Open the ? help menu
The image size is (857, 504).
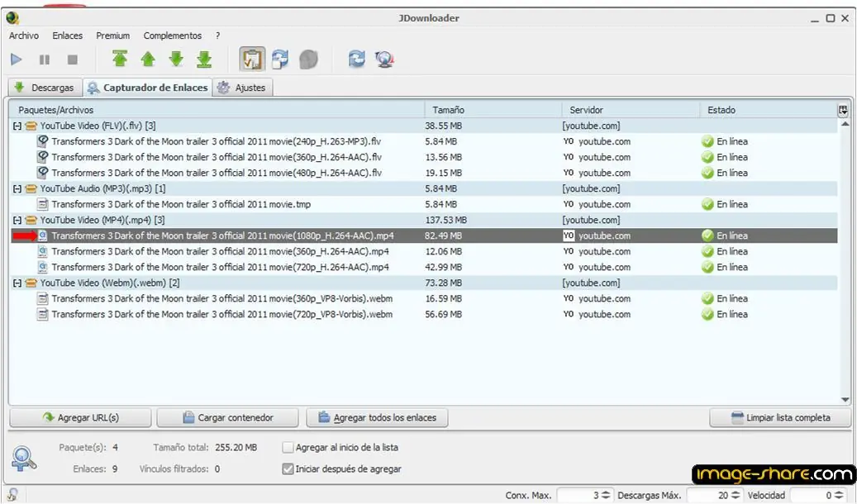click(x=217, y=36)
